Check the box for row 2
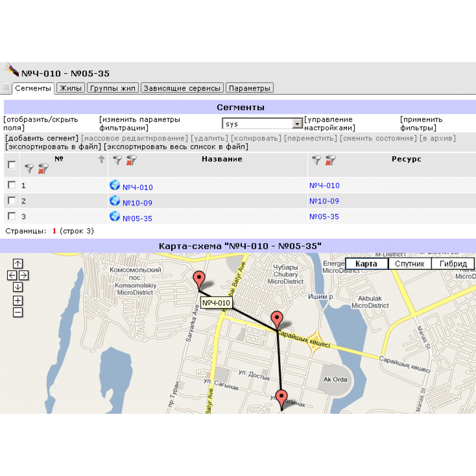The image size is (476, 476). pos(12,200)
